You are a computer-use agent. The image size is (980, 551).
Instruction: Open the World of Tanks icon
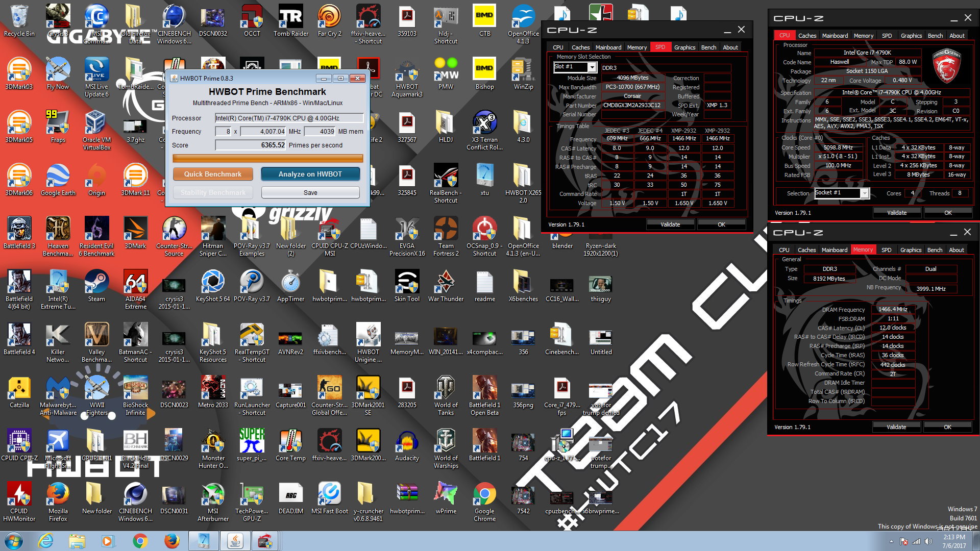point(446,395)
